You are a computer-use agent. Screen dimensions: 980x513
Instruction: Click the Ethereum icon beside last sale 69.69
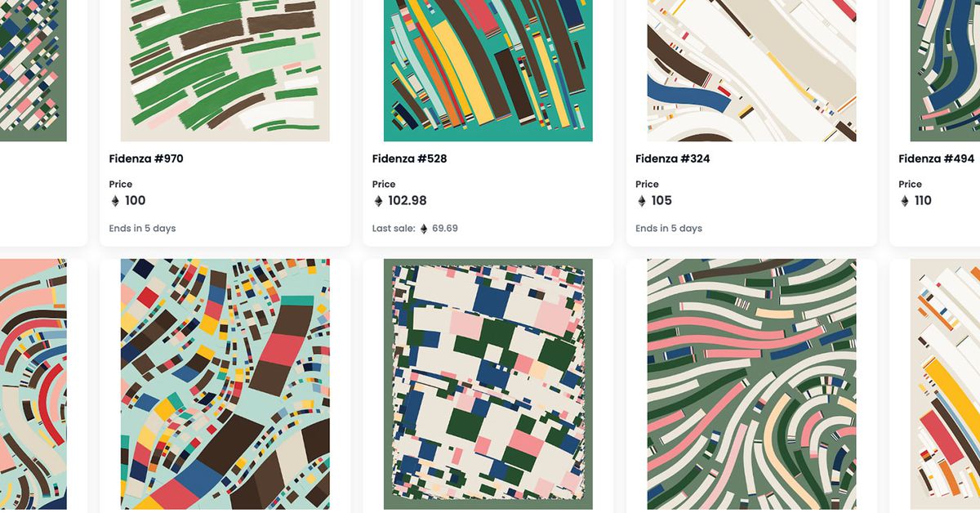point(424,229)
